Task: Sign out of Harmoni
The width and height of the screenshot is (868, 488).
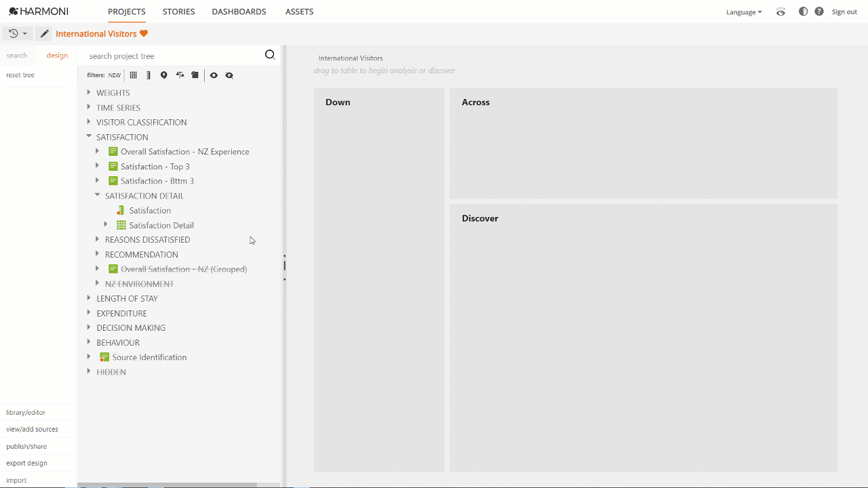Action: click(844, 12)
